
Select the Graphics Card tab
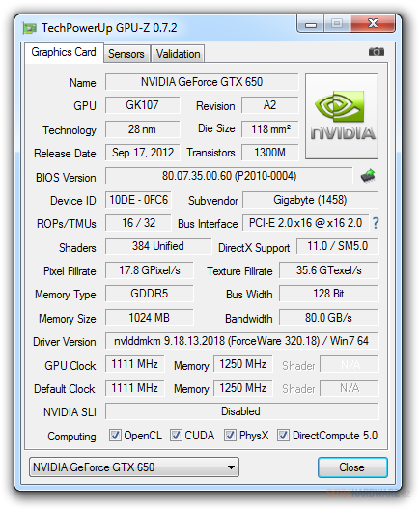pos(64,52)
